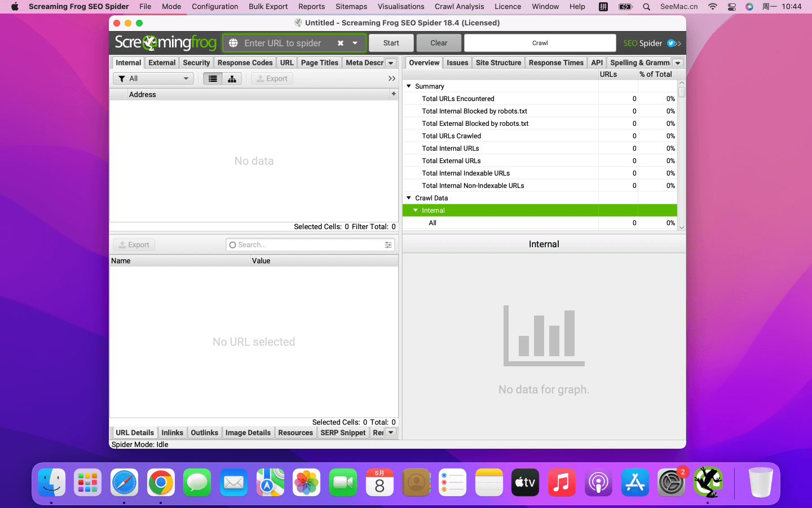Switch to the Response Codes tab
The height and width of the screenshot is (508, 812).
click(245, 63)
